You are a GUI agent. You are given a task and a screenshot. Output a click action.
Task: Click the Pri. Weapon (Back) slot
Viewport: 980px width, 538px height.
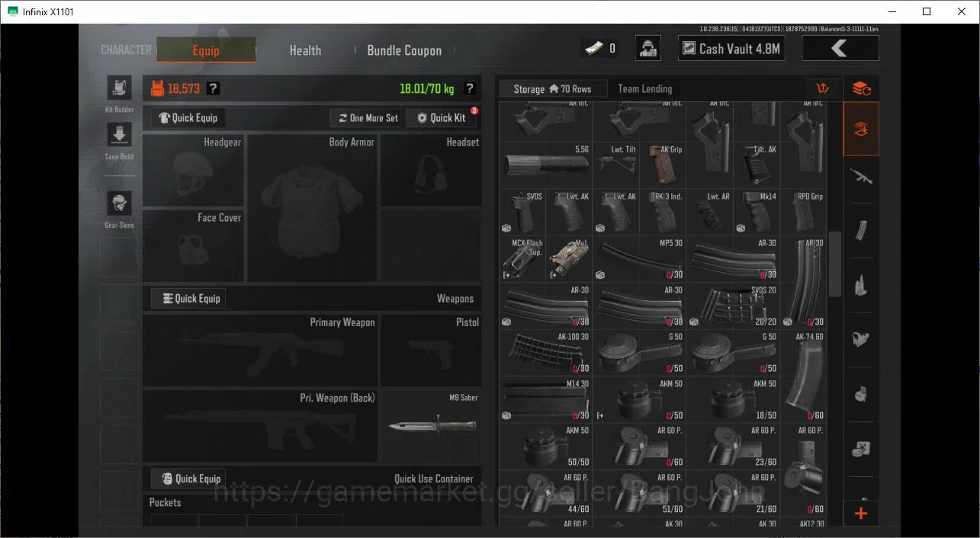point(260,426)
